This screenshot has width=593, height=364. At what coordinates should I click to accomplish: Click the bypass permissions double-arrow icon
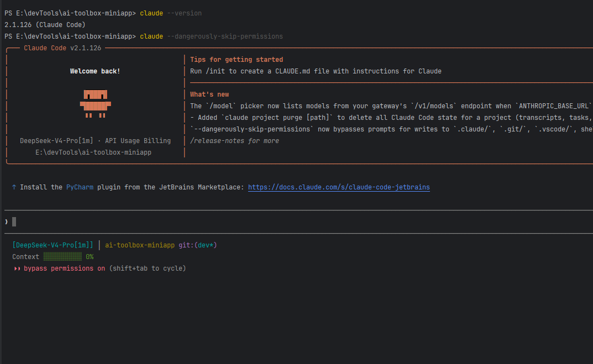coord(17,268)
